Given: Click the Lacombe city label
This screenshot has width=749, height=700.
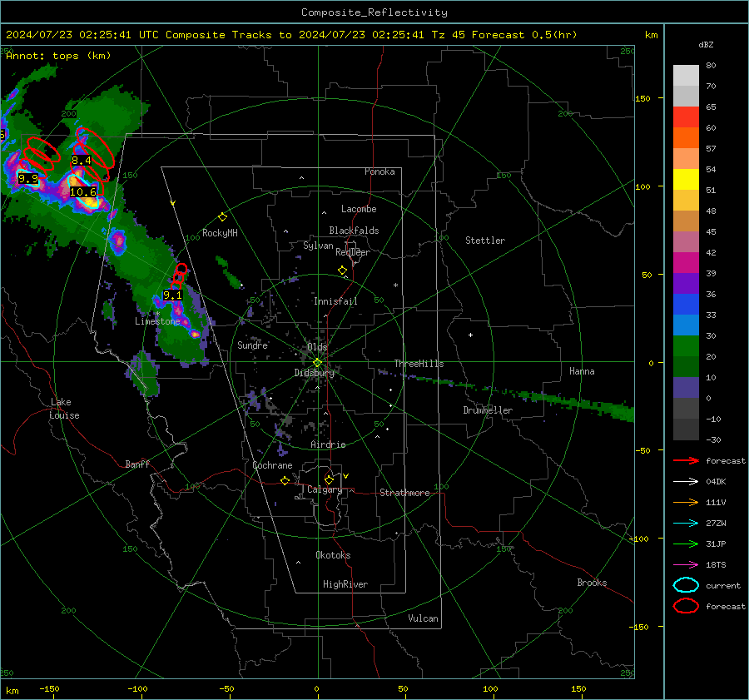Looking at the screenshot, I should point(359,209).
